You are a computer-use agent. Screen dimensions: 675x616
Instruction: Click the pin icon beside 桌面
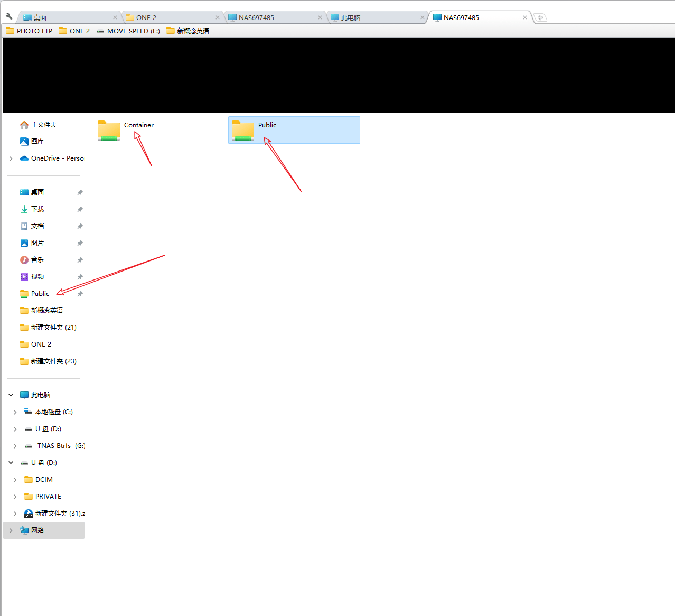tap(80, 192)
